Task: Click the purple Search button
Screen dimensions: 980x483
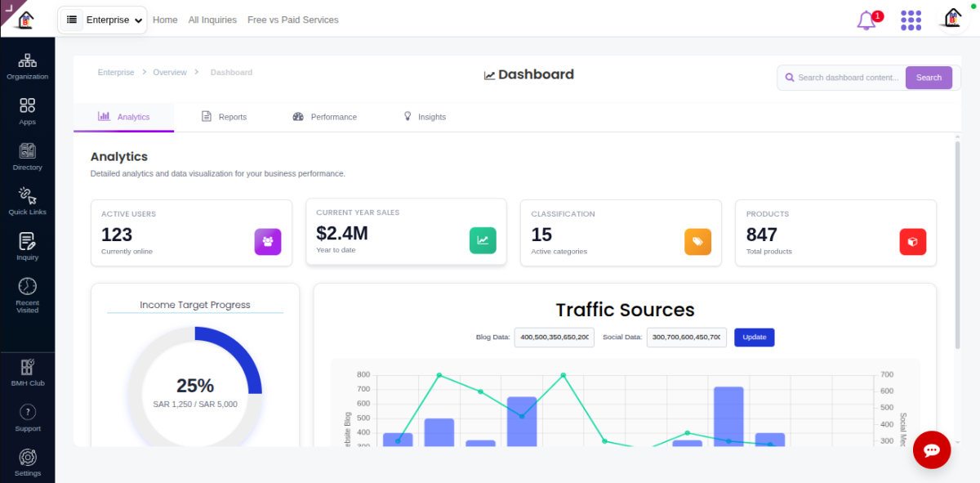Action: click(929, 78)
